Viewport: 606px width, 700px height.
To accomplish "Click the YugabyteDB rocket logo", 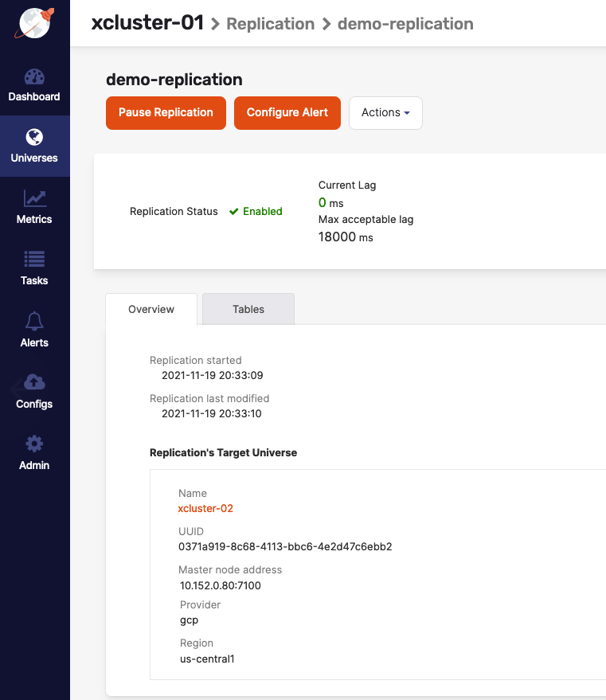I will coord(34,23).
